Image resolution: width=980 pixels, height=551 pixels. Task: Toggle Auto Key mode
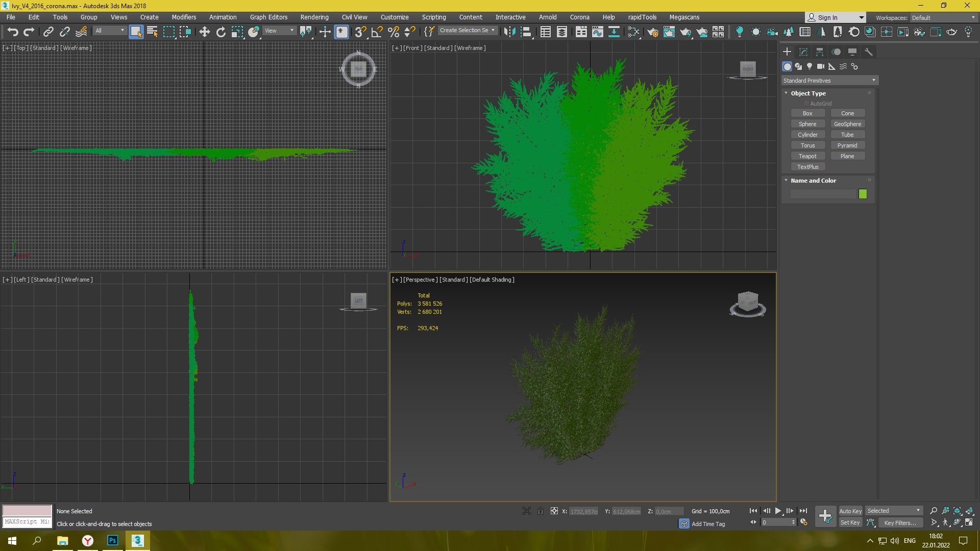point(850,511)
